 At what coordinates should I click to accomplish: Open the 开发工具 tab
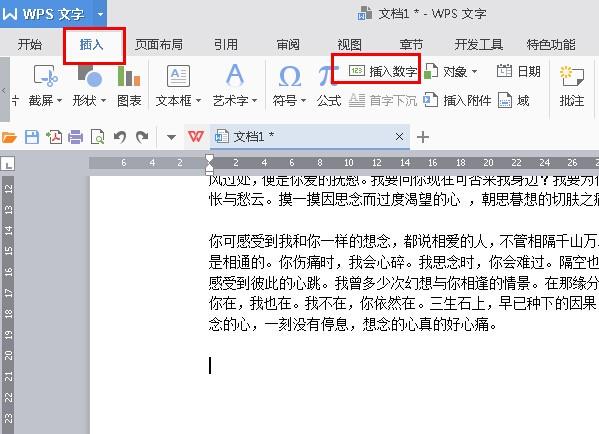pyautogui.click(x=478, y=45)
